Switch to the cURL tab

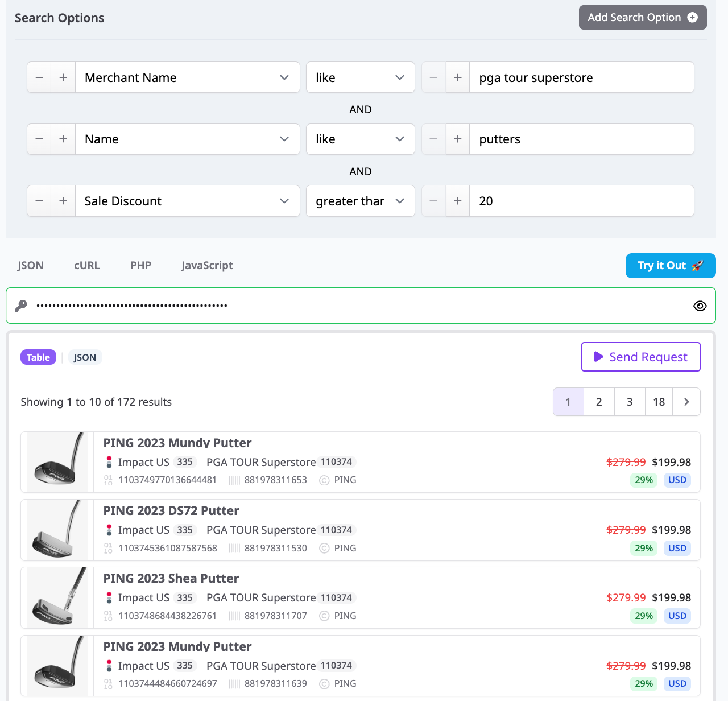click(x=87, y=266)
